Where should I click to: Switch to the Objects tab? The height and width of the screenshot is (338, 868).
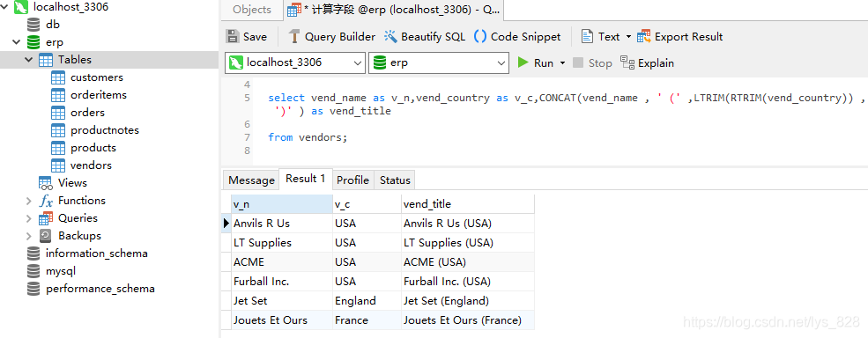pyautogui.click(x=252, y=10)
